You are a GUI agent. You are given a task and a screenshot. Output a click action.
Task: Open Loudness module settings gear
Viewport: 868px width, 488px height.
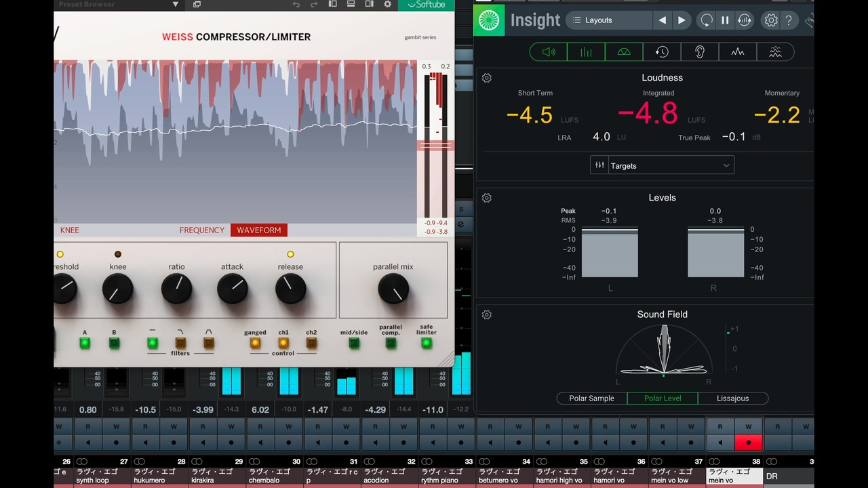coord(486,78)
